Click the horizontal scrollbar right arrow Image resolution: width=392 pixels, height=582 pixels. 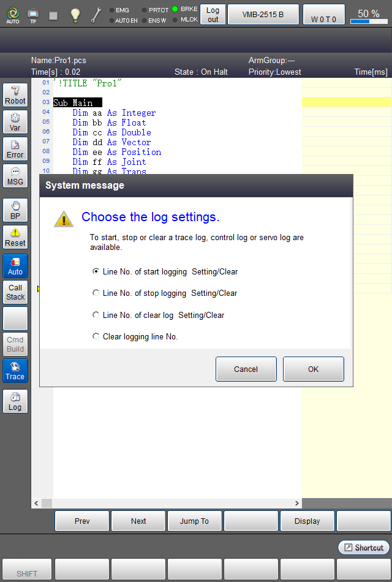297,504
